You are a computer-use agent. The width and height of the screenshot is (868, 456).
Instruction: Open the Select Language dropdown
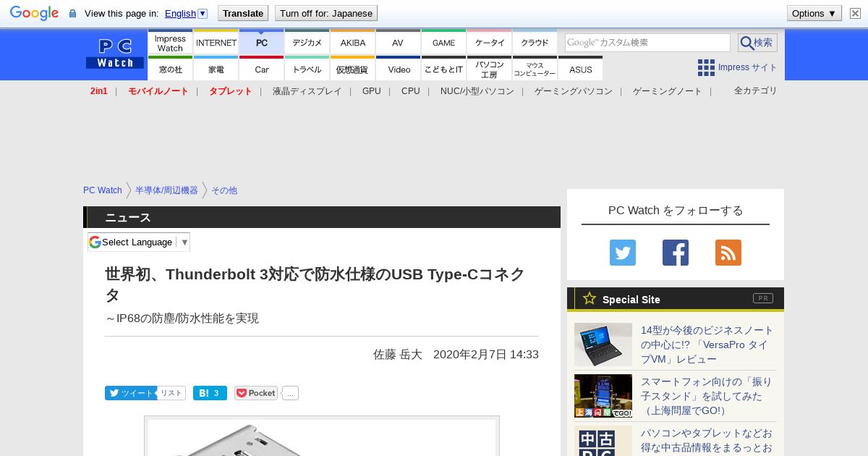click(x=139, y=242)
